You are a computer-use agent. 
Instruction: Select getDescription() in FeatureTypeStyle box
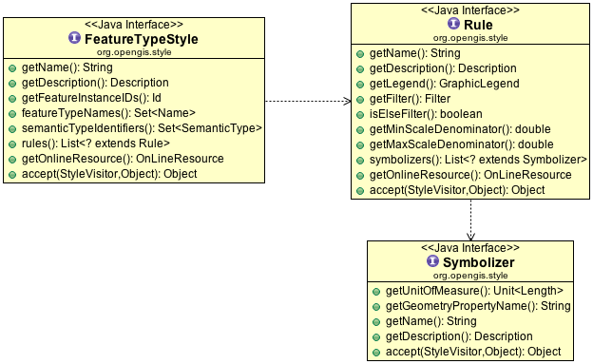click(x=95, y=83)
